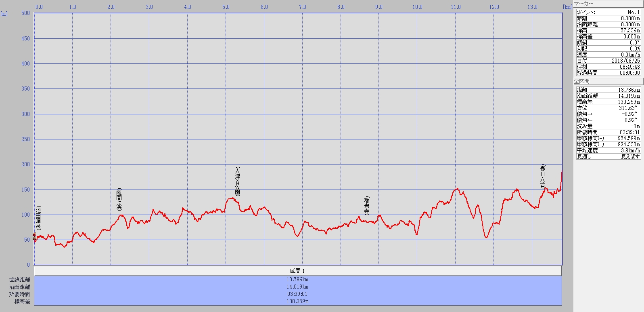Click the 100 label on the elevation axis

(x=25, y=215)
